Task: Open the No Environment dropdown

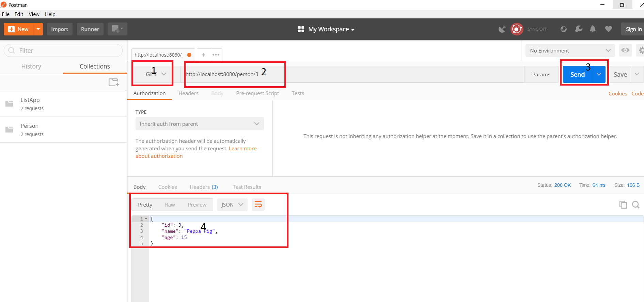Action: 570,50
